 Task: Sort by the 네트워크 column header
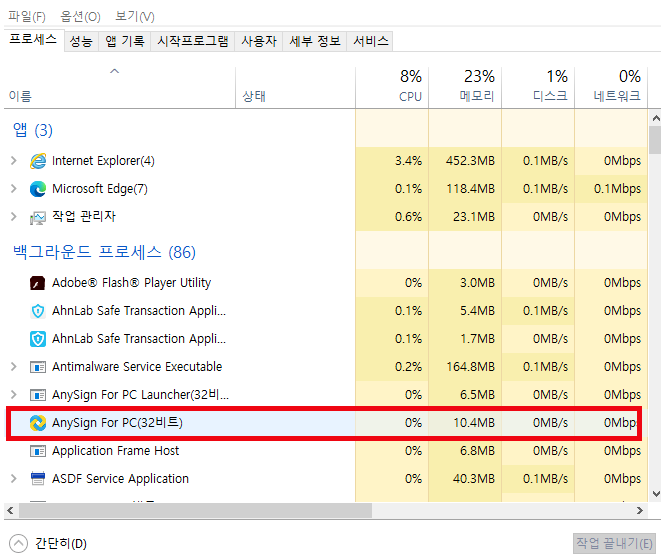611,87
